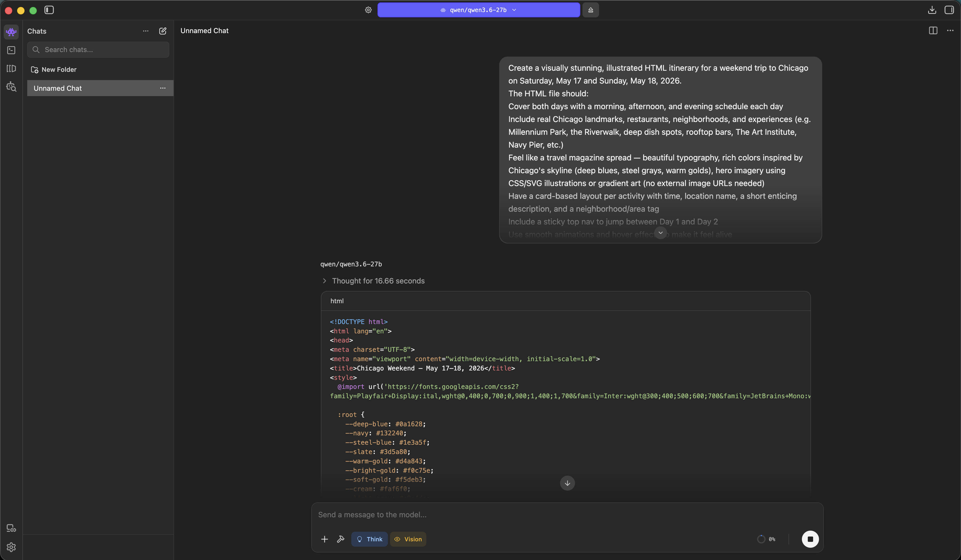Toggle the Vision mode button

pyautogui.click(x=408, y=539)
